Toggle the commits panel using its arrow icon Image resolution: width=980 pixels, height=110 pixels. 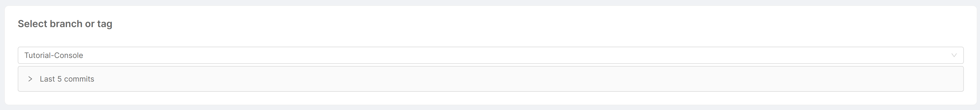(x=30, y=79)
